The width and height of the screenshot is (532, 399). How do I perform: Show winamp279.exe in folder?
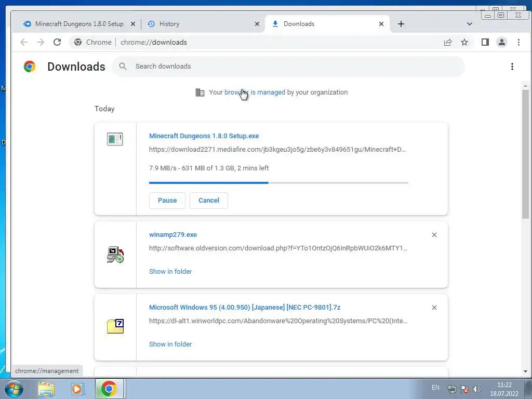(170, 271)
